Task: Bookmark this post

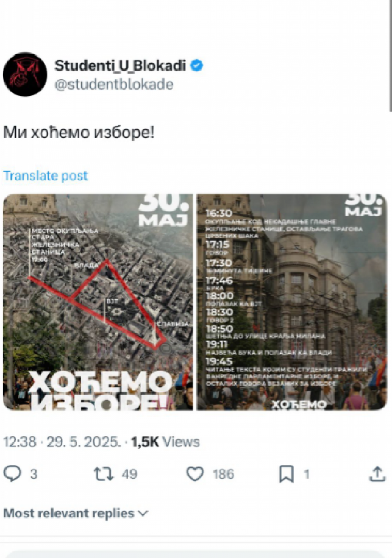Action: tap(286, 474)
